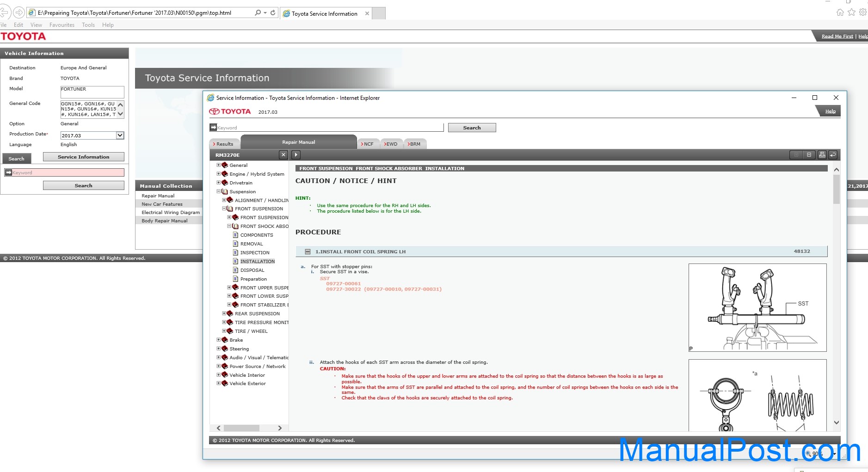Click Search button in the popup window
The width and height of the screenshot is (868, 472).
[x=472, y=128]
